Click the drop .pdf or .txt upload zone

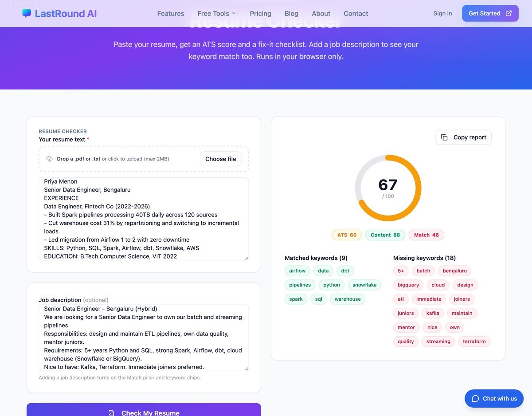(x=144, y=159)
